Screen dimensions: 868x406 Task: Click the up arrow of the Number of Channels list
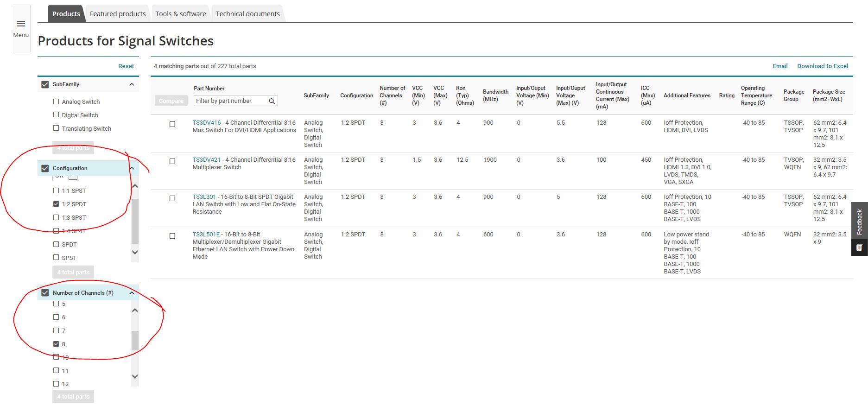coord(135,311)
